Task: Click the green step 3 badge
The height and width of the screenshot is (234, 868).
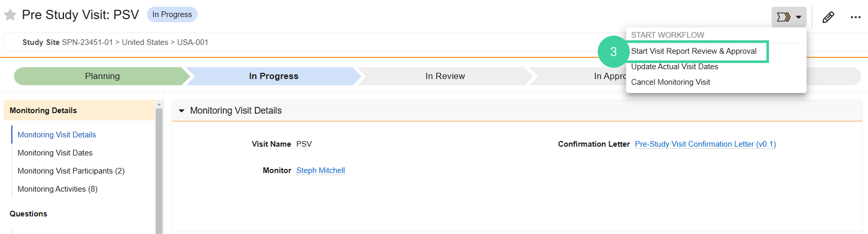Action: 613,52
